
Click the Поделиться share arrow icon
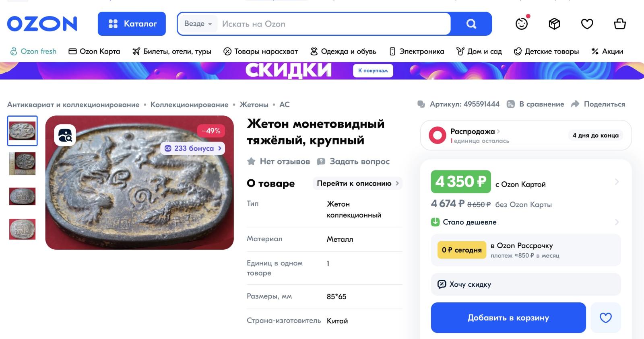click(x=575, y=104)
